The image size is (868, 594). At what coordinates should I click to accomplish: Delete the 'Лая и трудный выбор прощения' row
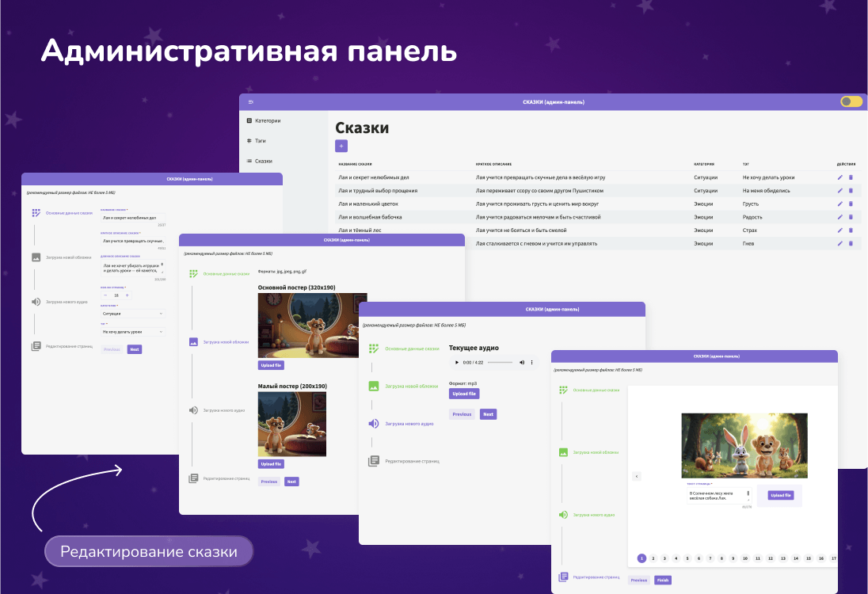coord(851,190)
